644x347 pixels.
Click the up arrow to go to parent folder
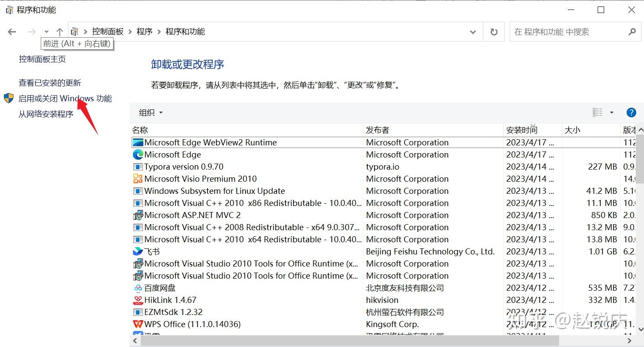coord(59,32)
